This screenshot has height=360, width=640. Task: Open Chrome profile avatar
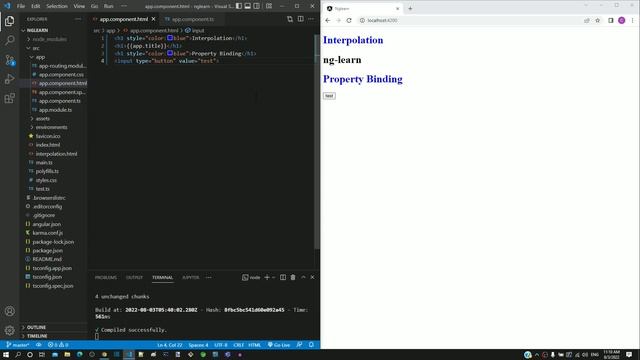pos(622,20)
